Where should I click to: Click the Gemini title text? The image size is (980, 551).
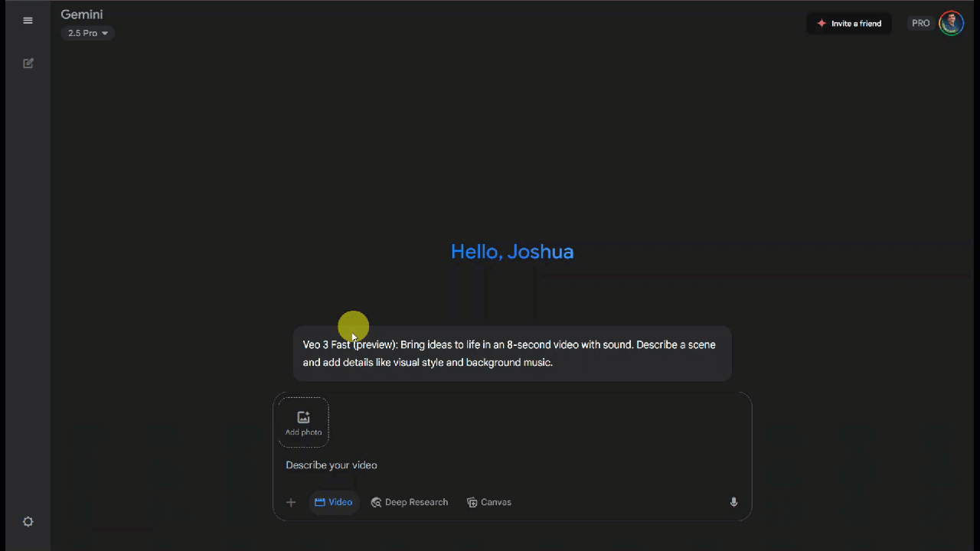(x=82, y=15)
